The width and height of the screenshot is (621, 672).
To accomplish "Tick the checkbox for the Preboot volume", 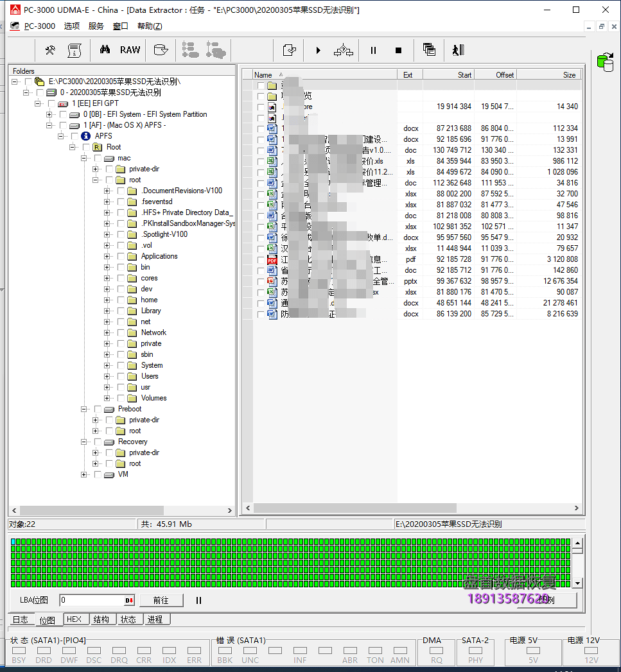I will (98, 409).
